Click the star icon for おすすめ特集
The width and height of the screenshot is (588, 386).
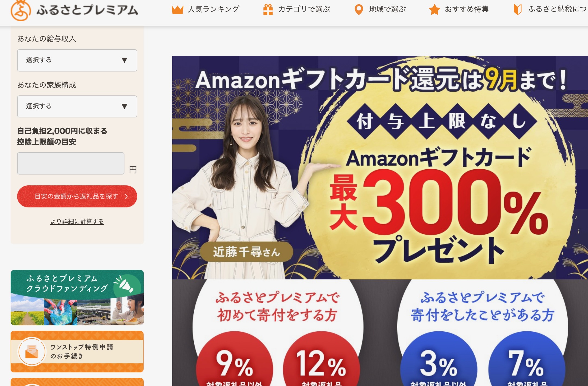tap(434, 10)
